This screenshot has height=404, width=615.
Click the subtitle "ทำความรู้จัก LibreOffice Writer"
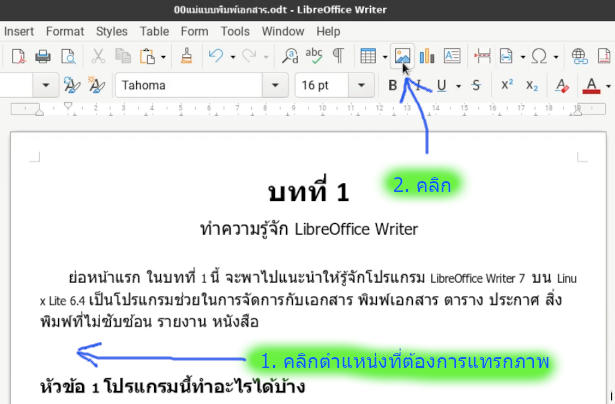(309, 229)
